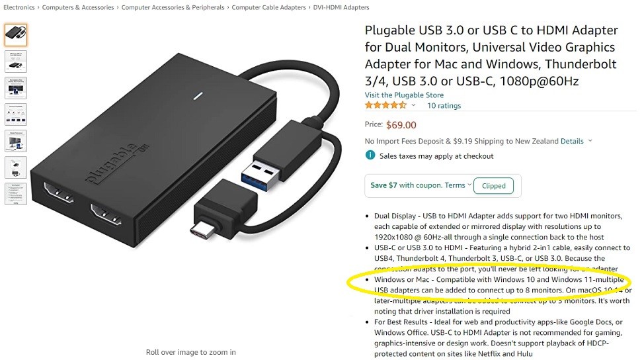The width and height of the screenshot is (644, 360).
Task: Select the fourth product thumbnail image
Action: [x=16, y=114]
